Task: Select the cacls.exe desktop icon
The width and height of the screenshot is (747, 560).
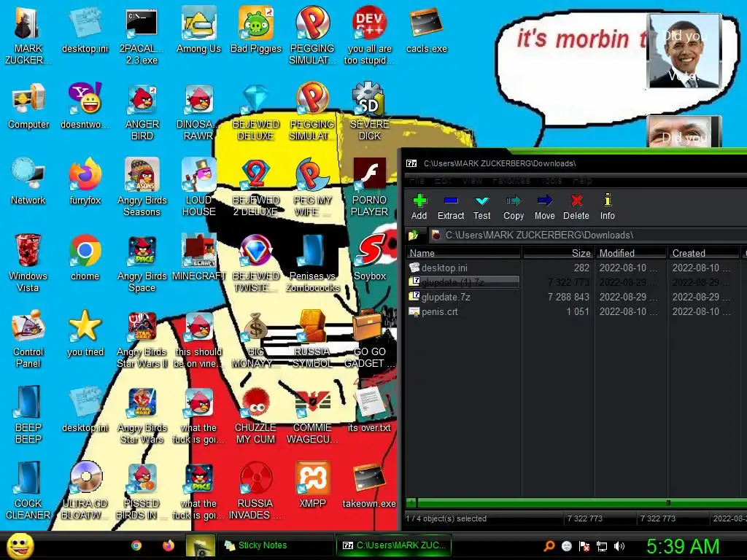Action: tap(426, 30)
